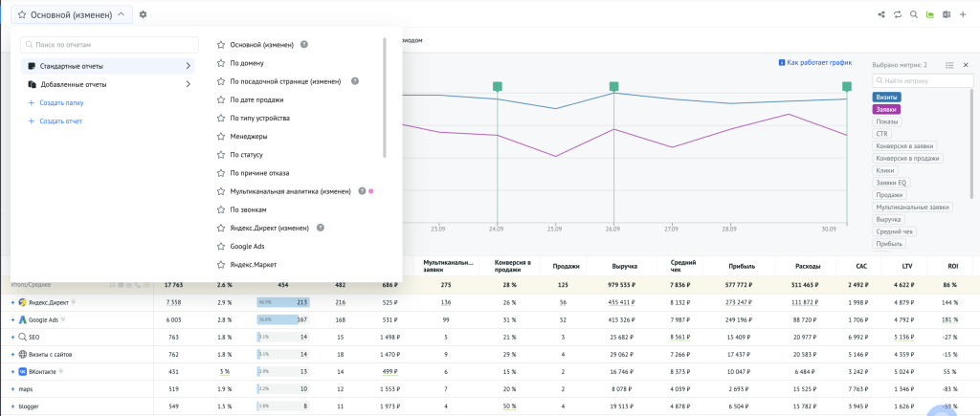Viewport: 980px width, 416px height.
Task: Click the Excel export icon
Action: 947,15
